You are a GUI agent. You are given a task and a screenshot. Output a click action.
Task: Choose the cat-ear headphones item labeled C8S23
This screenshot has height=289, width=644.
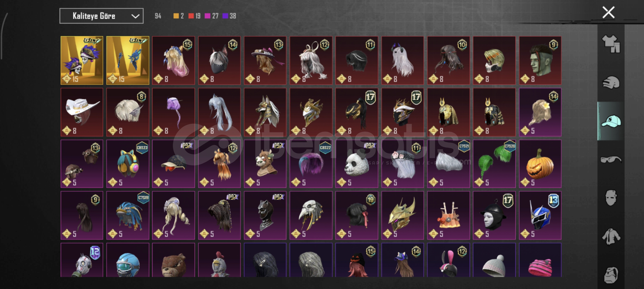pos(128,164)
